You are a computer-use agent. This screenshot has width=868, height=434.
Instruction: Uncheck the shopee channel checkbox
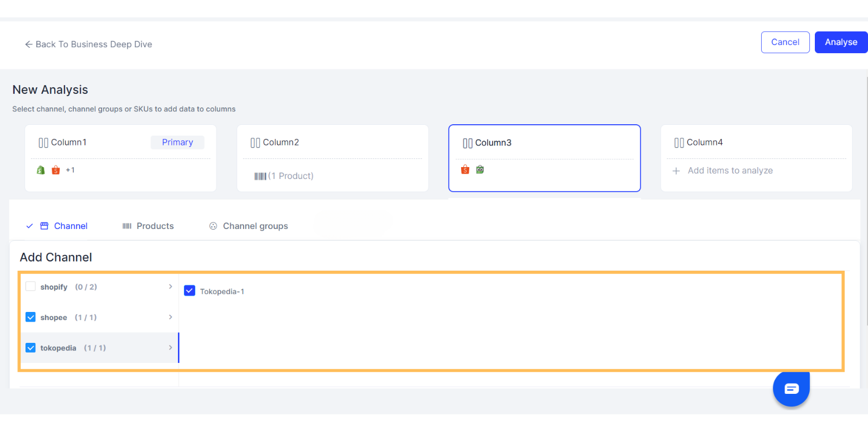click(31, 317)
